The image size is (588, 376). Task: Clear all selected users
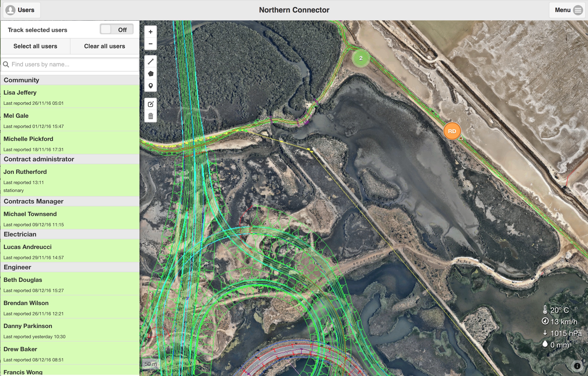(104, 46)
